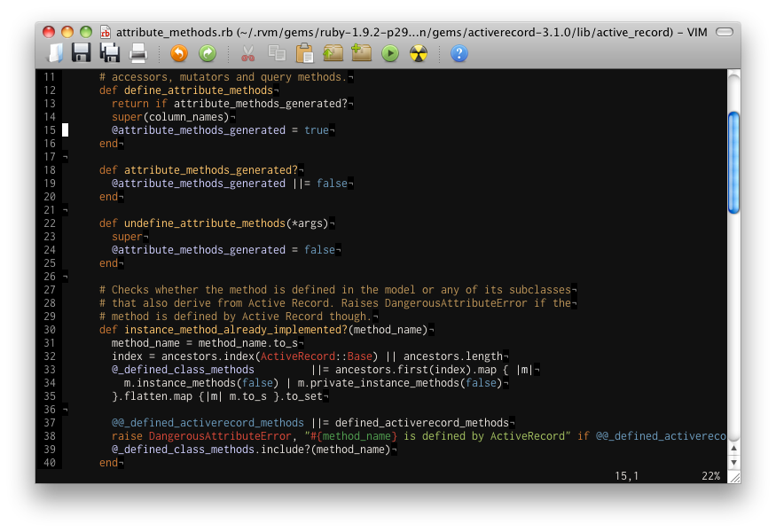Click the vertical scrollbar thumb

[x=734, y=163]
